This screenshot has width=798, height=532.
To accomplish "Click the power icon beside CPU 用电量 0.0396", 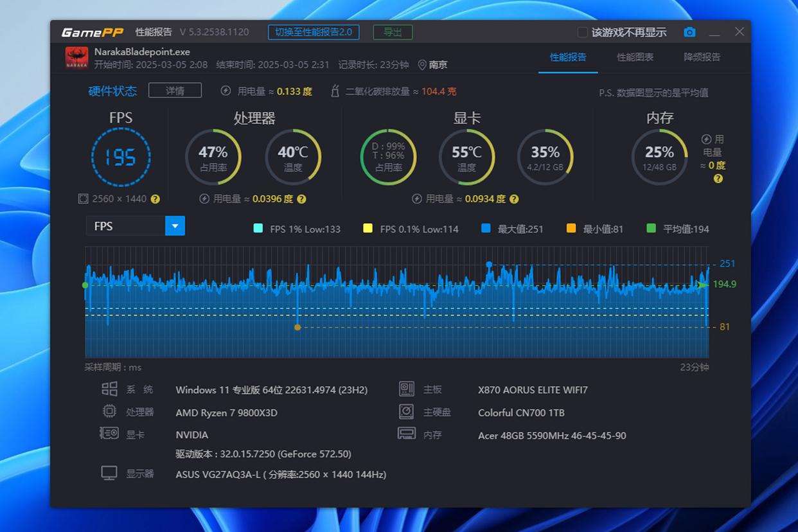I will click(x=204, y=199).
